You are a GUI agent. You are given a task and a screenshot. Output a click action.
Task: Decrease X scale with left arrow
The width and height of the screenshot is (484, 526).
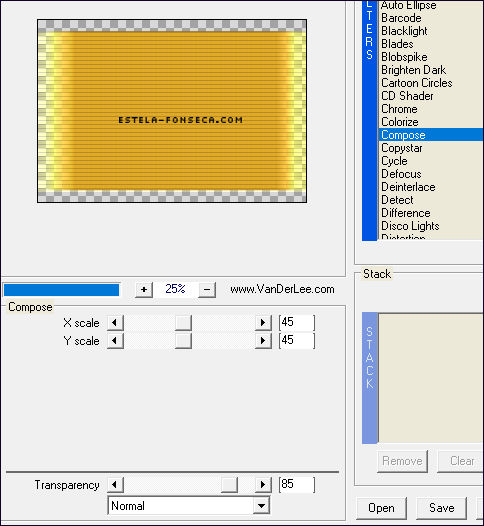point(115,323)
